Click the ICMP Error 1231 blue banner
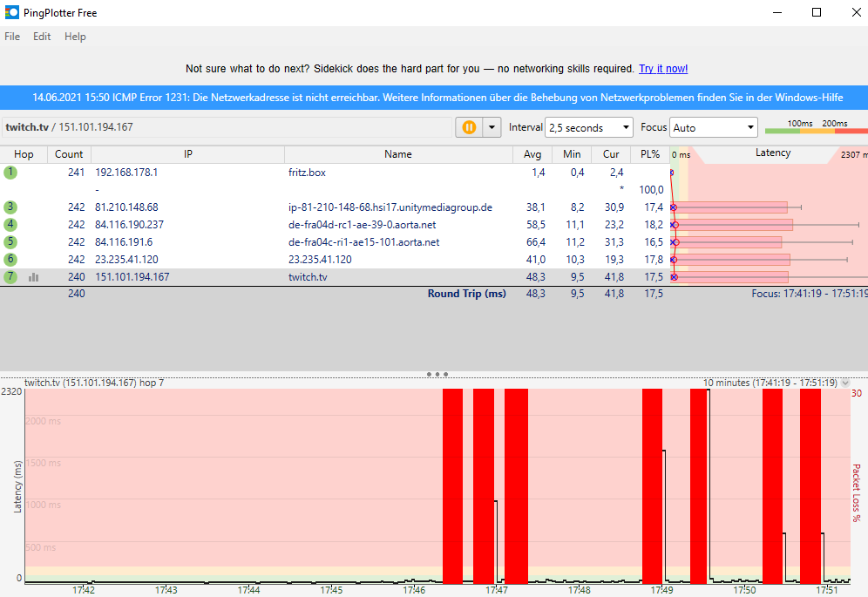This screenshot has width=868, height=597. click(434, 98)
